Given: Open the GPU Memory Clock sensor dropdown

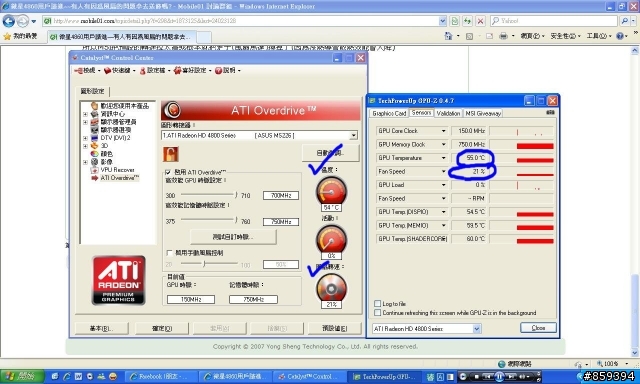Looking at the screenshot, I should (x=444, y=144).
